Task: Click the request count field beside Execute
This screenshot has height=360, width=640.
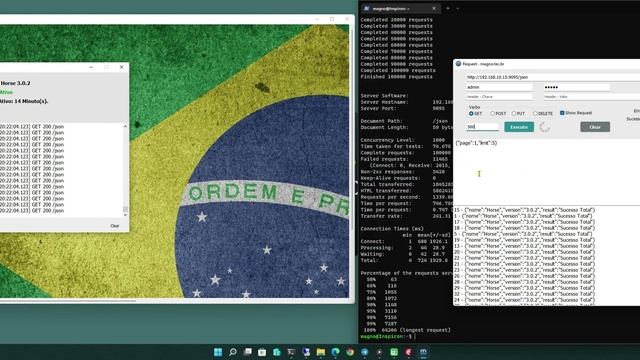Action: point(482,127)
